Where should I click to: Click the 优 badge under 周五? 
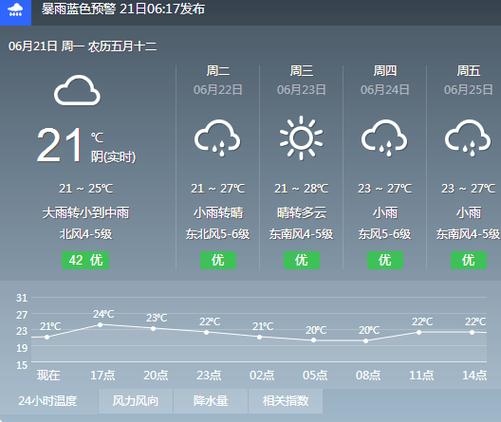click(x=469, y=260)
